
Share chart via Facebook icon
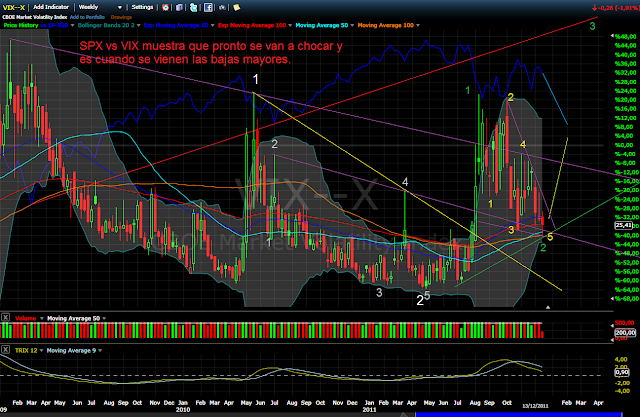(x=208, y=7)
